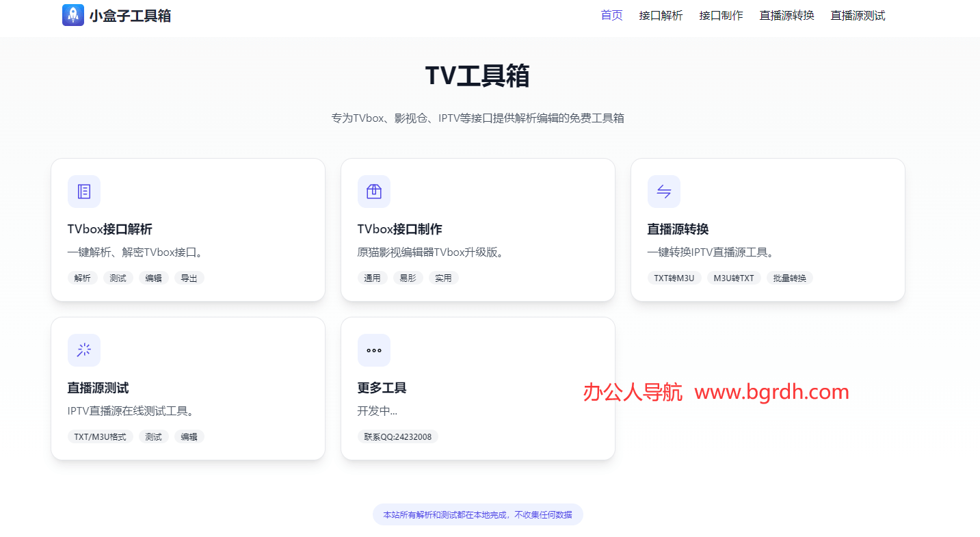Select the 更多工具 ellipsis icon
980x537 pixels.
pyautogui.click(x=373, y=350)
